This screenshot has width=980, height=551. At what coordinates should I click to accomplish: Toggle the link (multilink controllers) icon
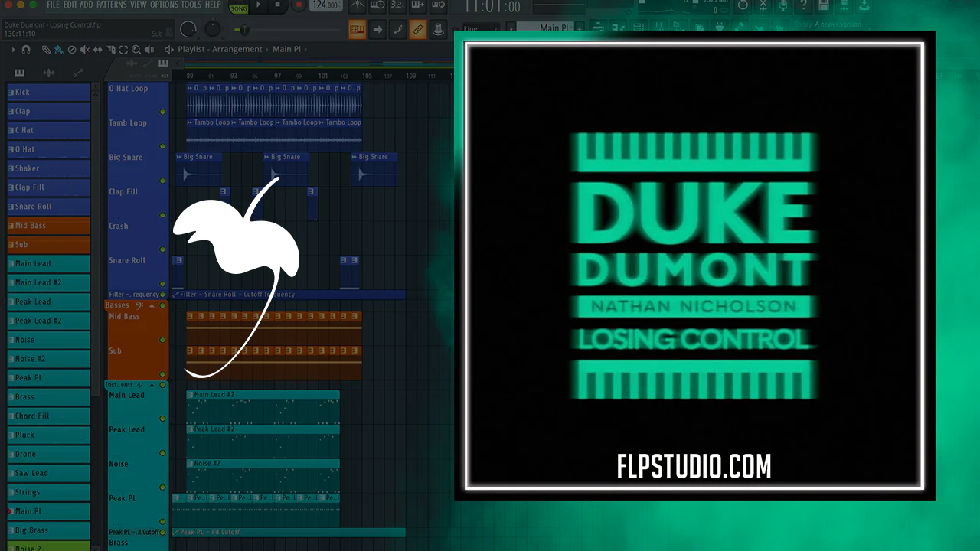(x=417, y=30)
